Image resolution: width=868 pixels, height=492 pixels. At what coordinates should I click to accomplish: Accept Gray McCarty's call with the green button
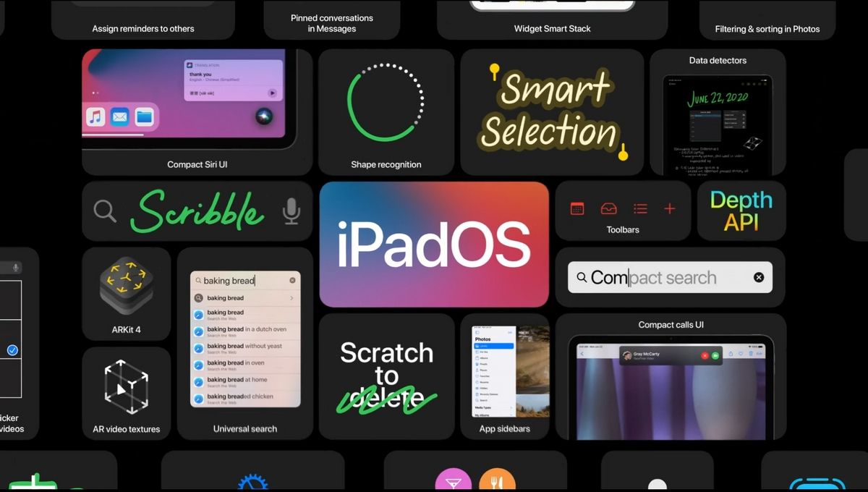click(x=715, y=356)
